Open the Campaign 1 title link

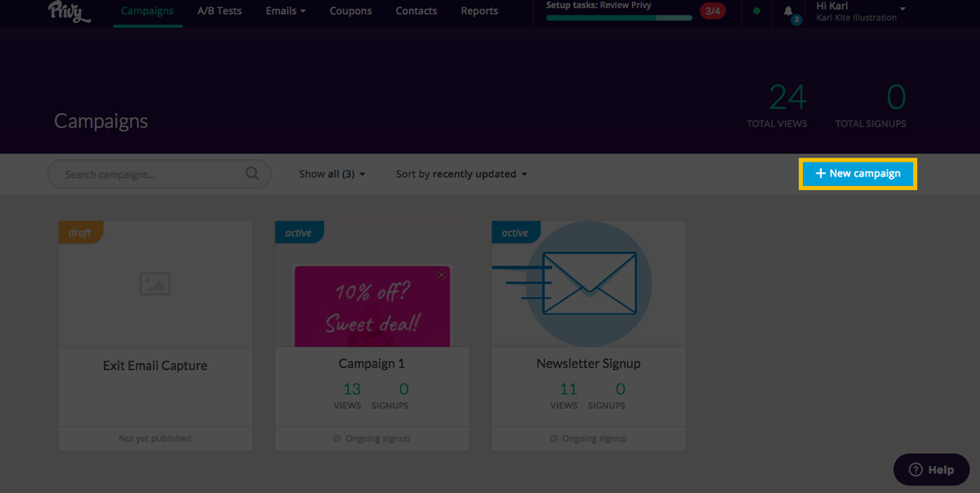[x=372, y=364]
